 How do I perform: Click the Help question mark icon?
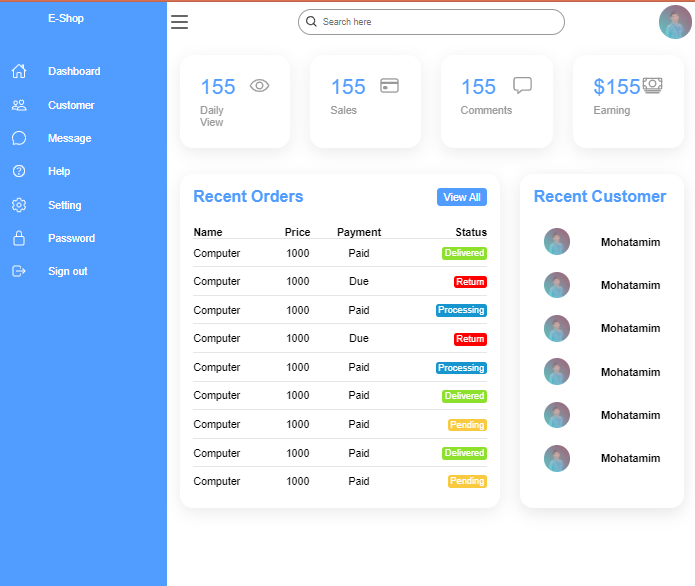[19, 171]
